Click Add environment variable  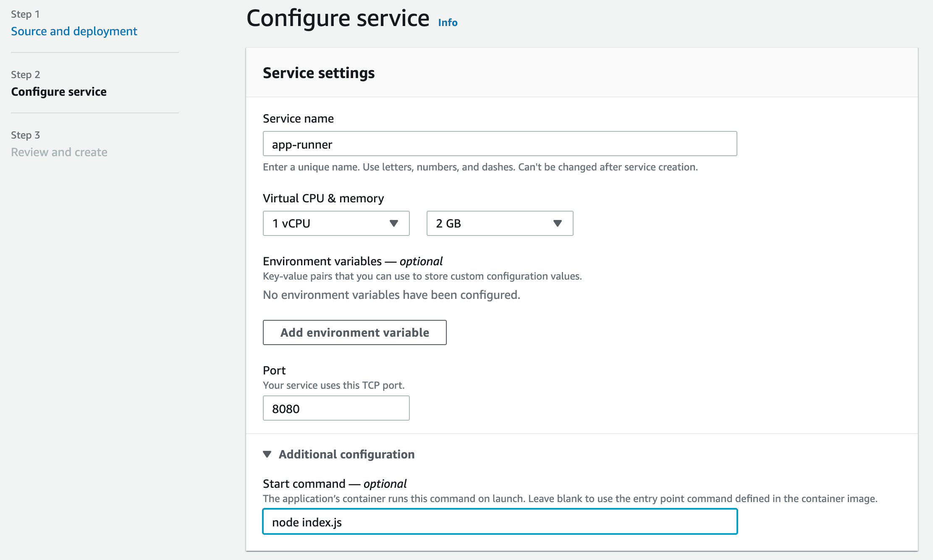pyautogui.click(x=354, y=332)
